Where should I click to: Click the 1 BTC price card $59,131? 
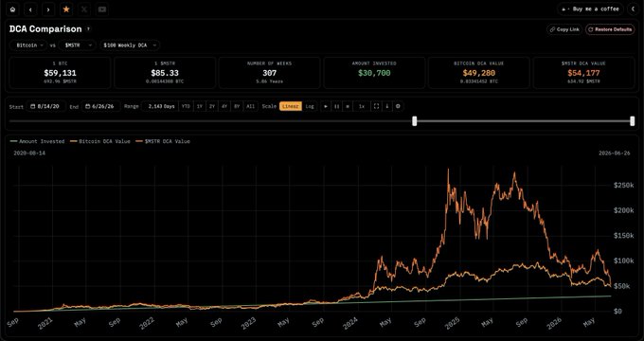(60, 73)
